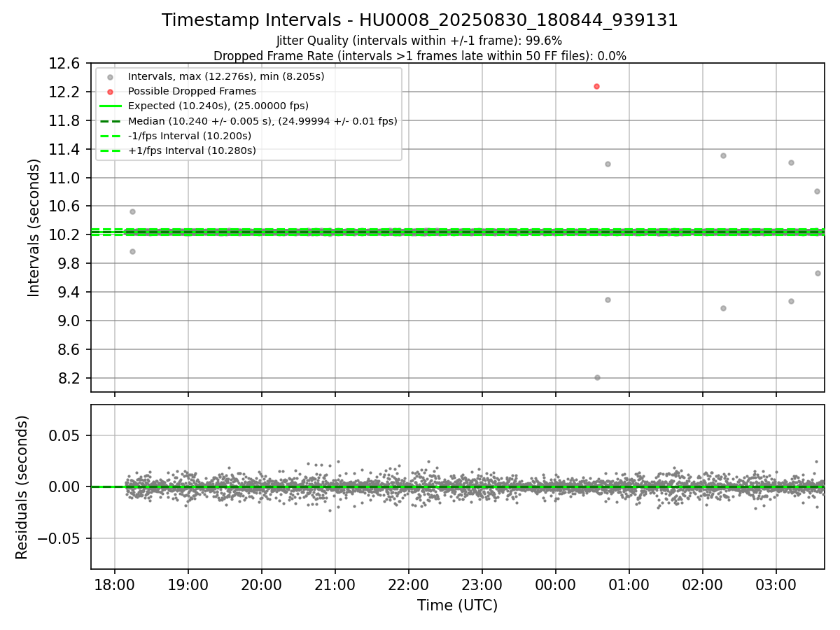Click the y-axis tick label '11.8'

coord(66,121)
